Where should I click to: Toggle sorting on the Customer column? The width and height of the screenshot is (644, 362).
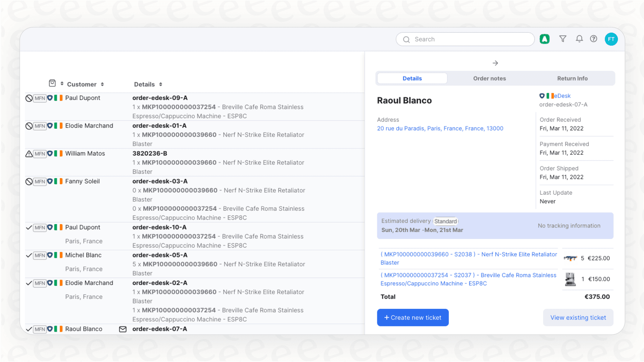tap(102, 84)
